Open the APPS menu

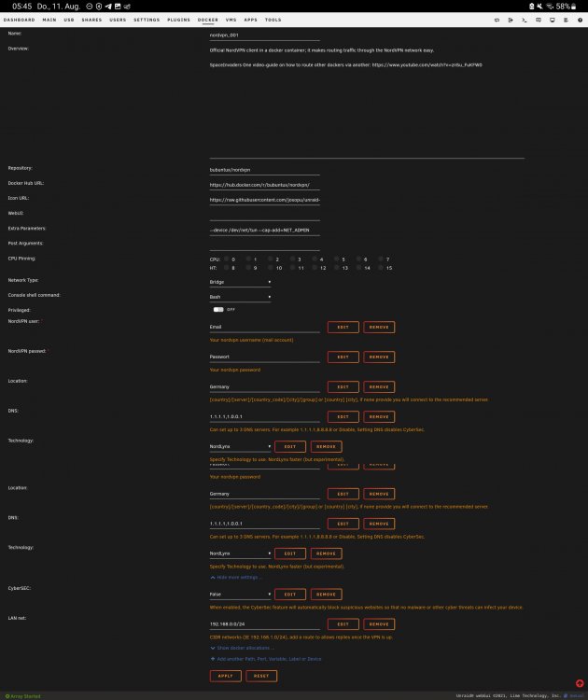click(250, 21)
